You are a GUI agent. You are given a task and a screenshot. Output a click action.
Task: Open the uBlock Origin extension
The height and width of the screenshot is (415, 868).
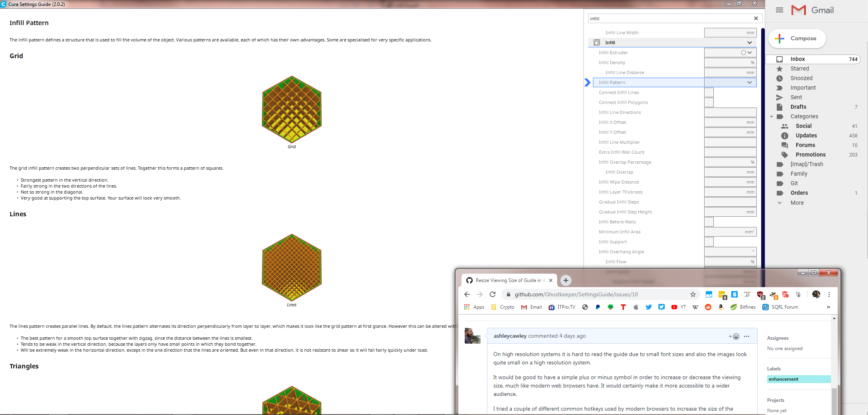[760, 295]
